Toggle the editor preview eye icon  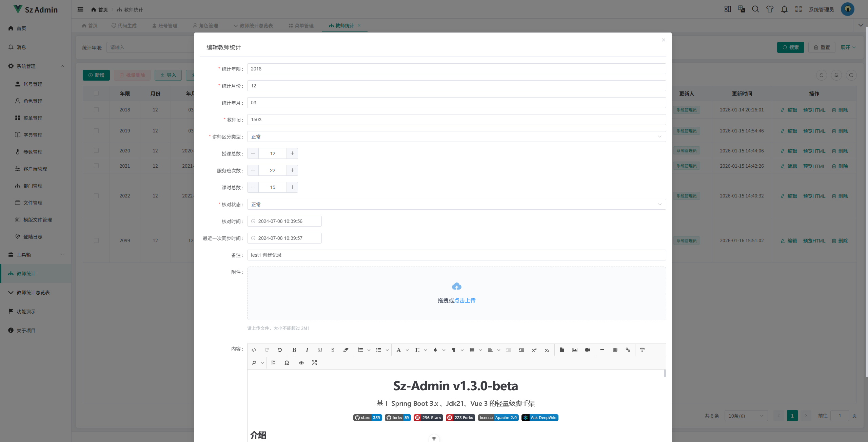pos(301,363)
